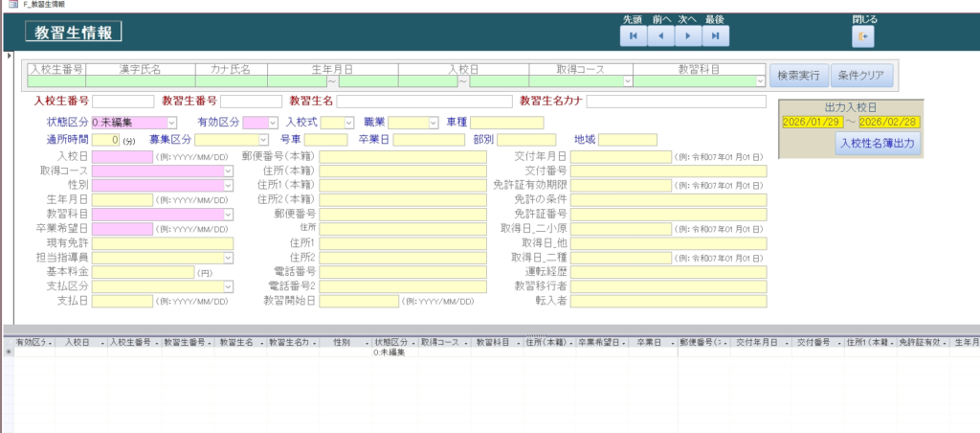Click 交付番号 datasheet column header
This screenshot has width=980, height=433.
point(818,343)
